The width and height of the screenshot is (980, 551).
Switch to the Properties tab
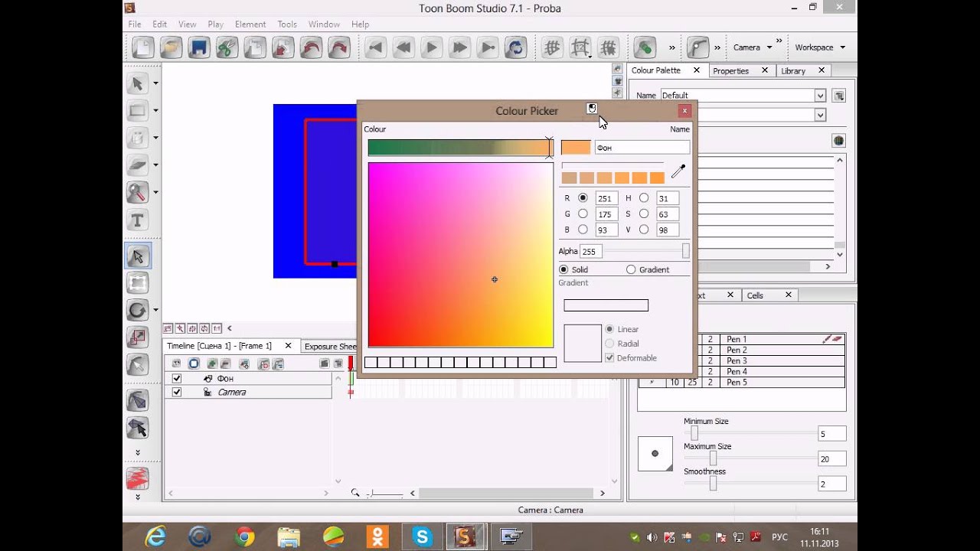tap(730, 70)
